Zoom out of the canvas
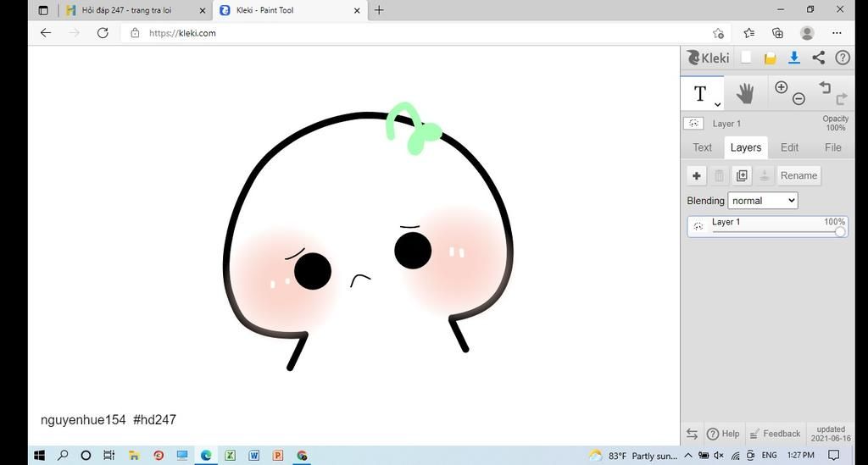This screenshot has height=465, width=868. 798,99
